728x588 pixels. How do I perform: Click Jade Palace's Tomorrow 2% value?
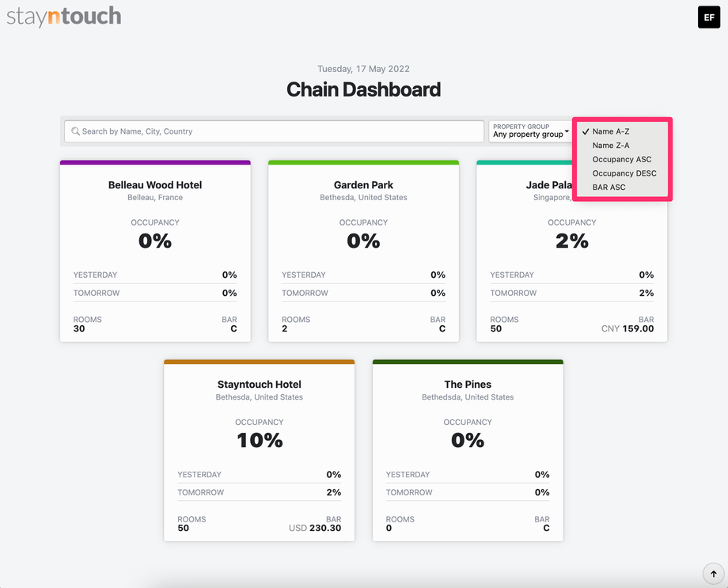tap(646, 293)
